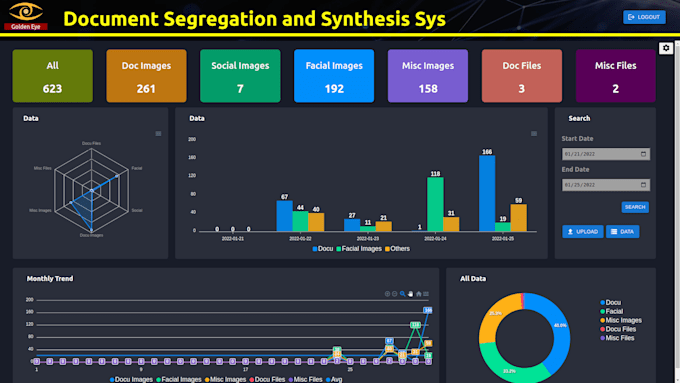Select the Facial Images category card
680x383 pixels.
(334, 76)
